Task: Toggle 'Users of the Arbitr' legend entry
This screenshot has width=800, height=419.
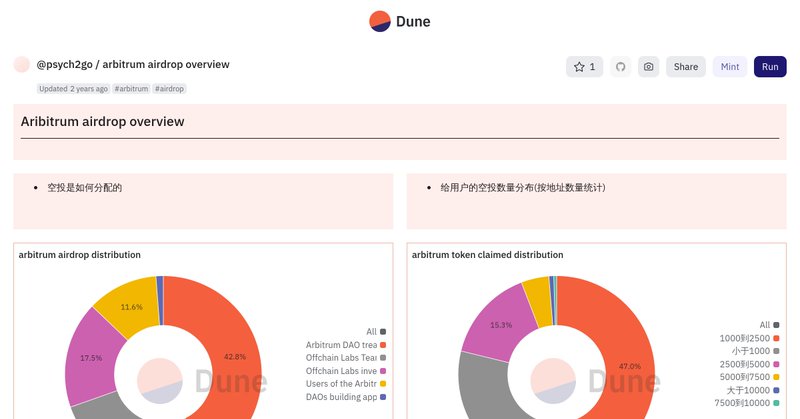Action: tap(346, 384)
